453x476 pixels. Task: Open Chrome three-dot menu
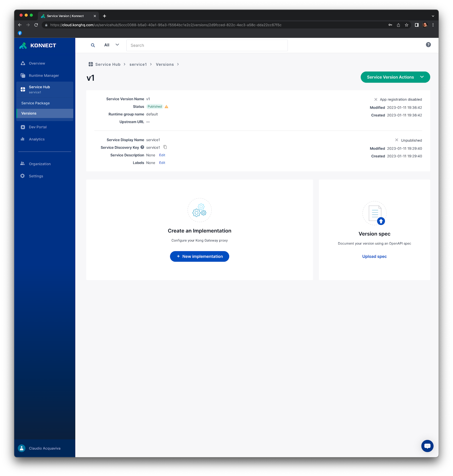[x=433, y=25]
